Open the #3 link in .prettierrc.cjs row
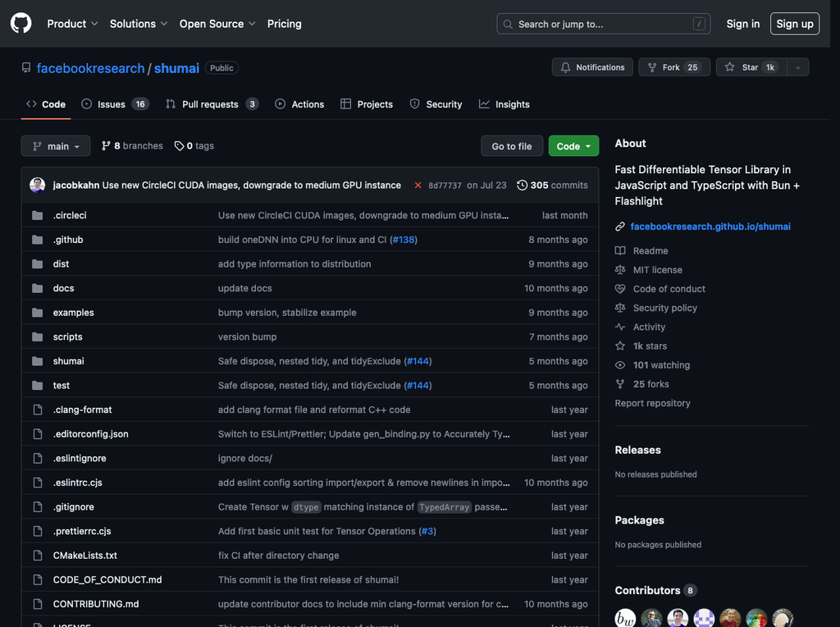Viewport: 840px width, 627px height. click(427, 531)
